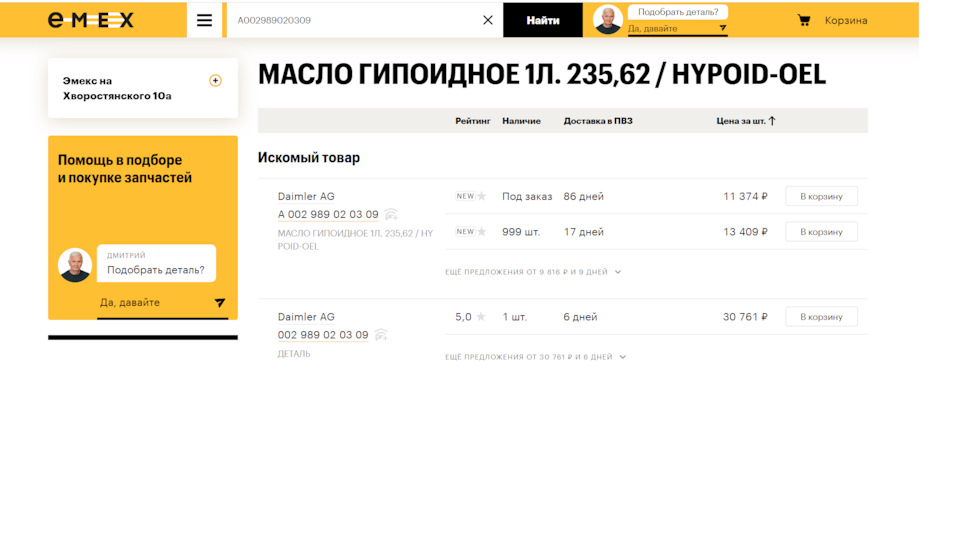Image resolution: width=960 pixels, height=540 pixels.
Task: Send header 'Да, давайте' reply arrow
Action: 722,28
